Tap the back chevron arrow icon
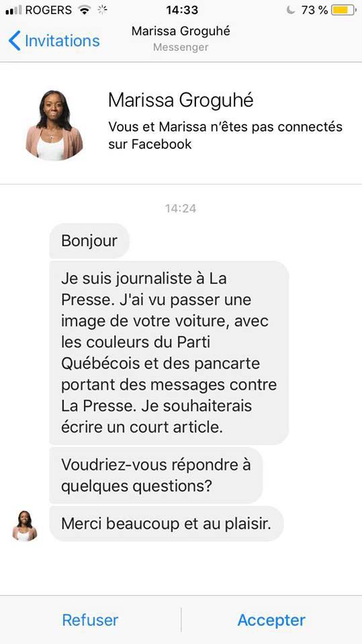 click(14, 41)
